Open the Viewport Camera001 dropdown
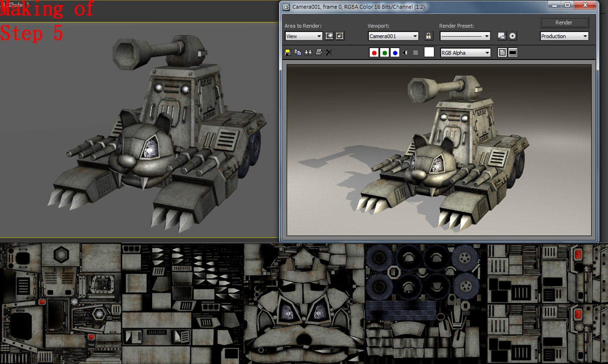Viewport: 608px width, 364px height. coord(393,36)
